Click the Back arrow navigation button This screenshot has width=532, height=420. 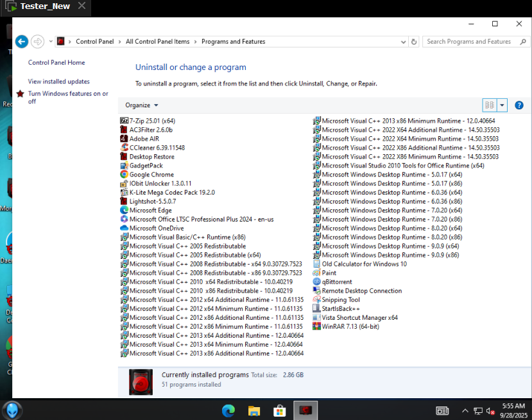tap(22, 42)
